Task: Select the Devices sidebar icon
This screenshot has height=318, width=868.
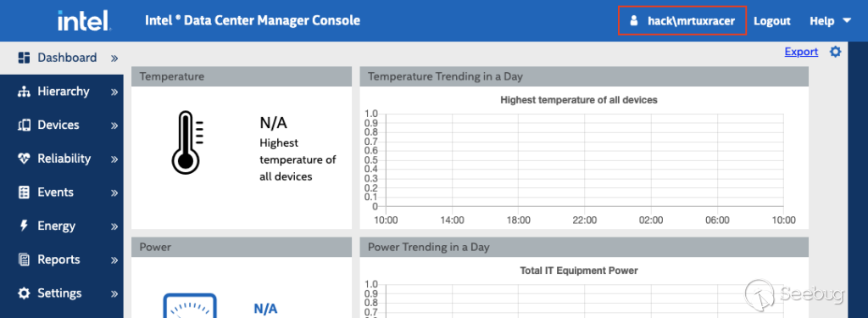Action: pos(24,126)
